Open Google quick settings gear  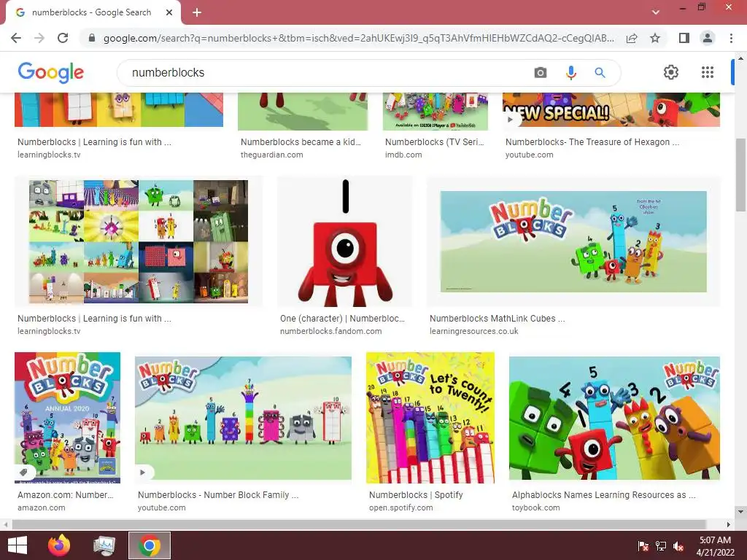[671, 72]
